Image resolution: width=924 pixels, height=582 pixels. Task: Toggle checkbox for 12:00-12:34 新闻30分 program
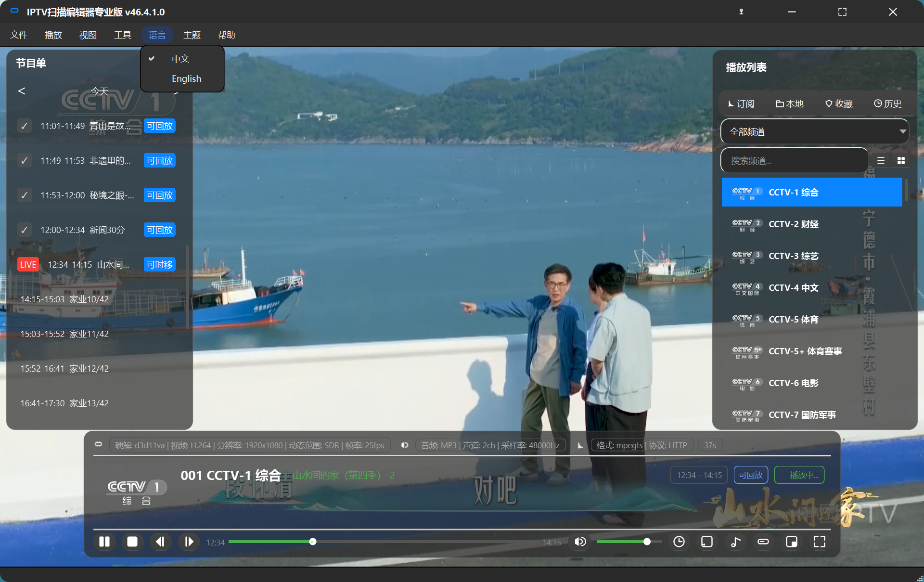coord(25,230)
